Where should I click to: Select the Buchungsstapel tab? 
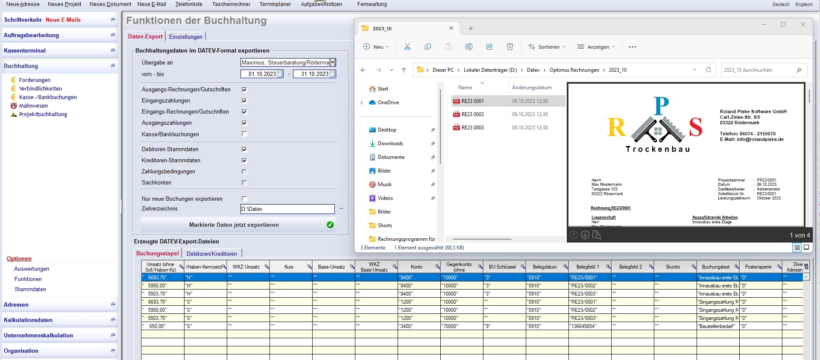[157, 254]
